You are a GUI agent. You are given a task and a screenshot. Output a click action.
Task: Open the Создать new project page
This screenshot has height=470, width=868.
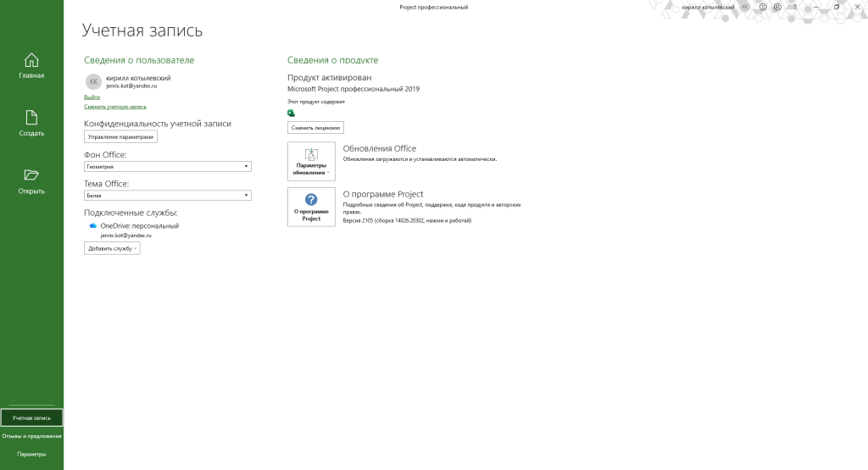click(31, 124)
